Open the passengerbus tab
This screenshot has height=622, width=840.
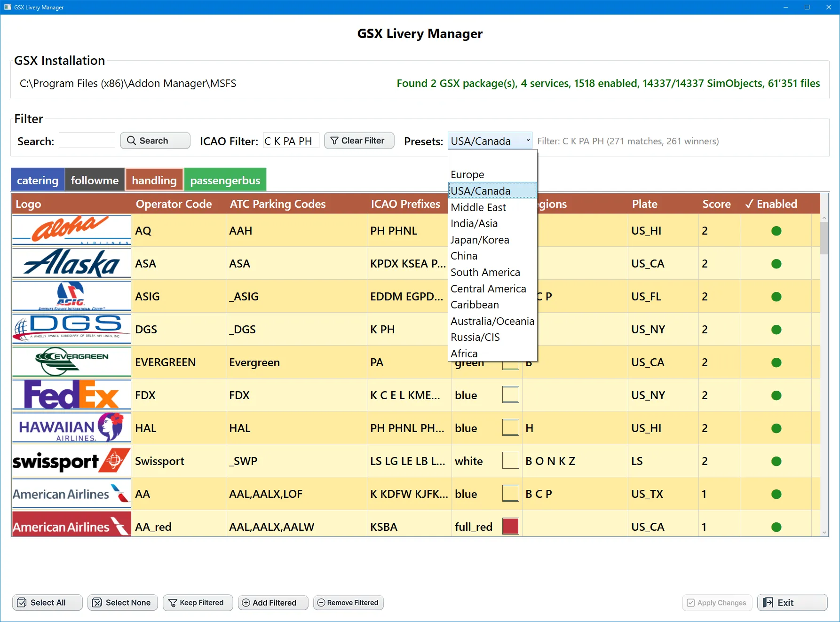click(x=225, y=181)
